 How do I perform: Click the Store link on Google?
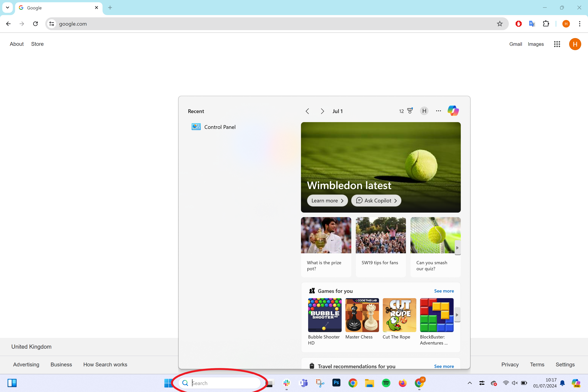(x=37, y=44)
